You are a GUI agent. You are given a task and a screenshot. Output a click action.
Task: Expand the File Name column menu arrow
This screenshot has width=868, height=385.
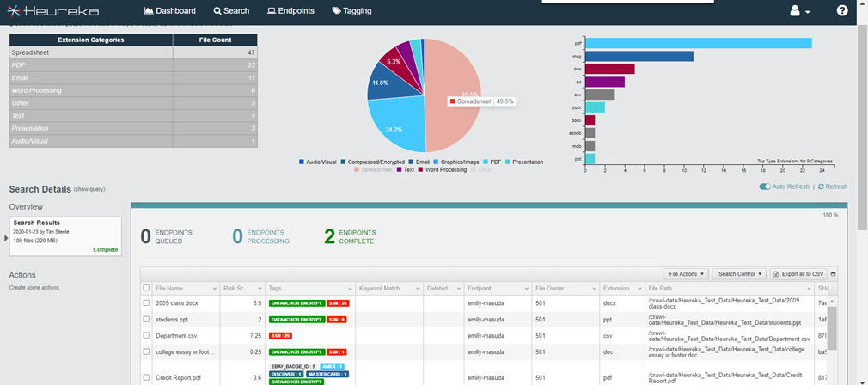[215, 289]
